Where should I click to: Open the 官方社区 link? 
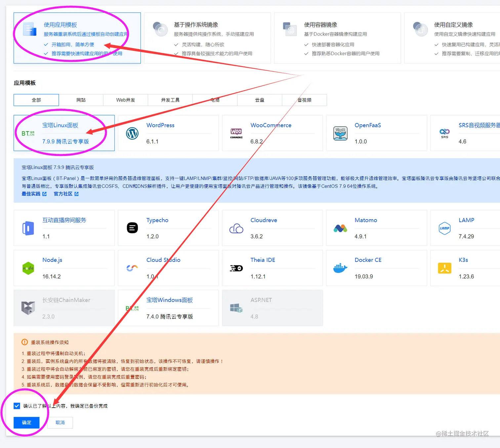pyautogui.click(x=63, y=194)
